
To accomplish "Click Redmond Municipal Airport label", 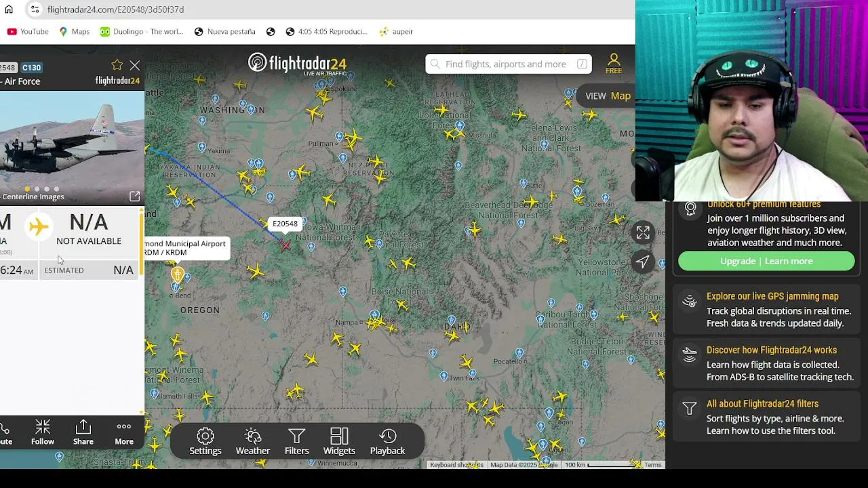I will (x=185, y=248).
